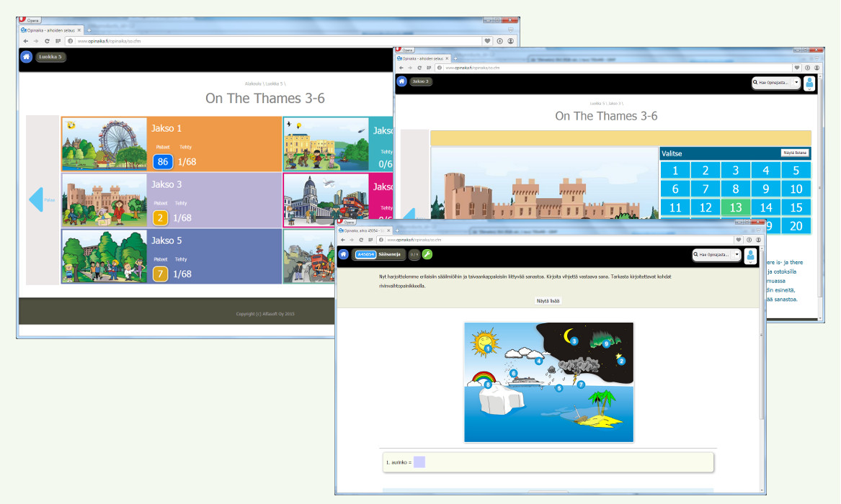Select exercise number 5 in the Valitse grid
Viewport: 841px width, 504px height.
(x=796, y=171)
